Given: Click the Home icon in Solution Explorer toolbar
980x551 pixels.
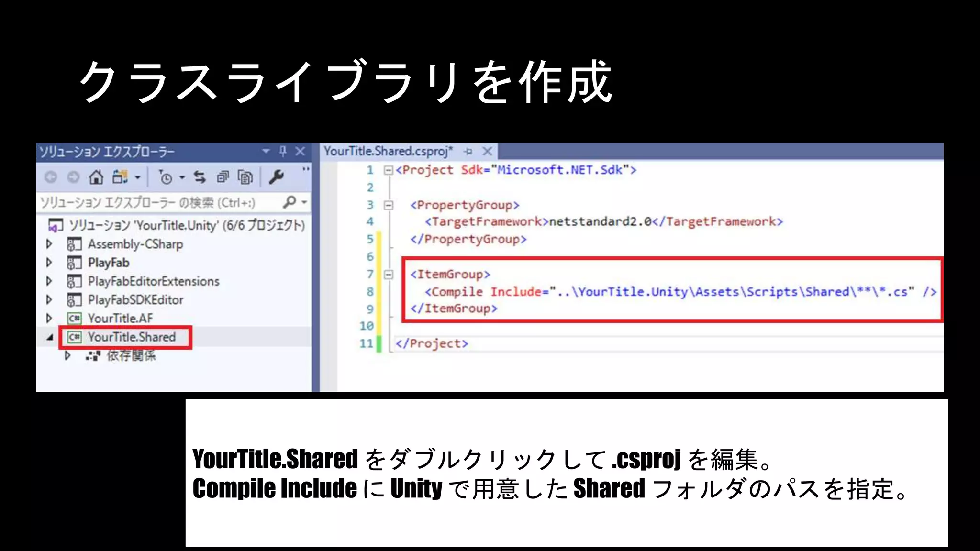Looking at the screenshot, I should point(96,177).
